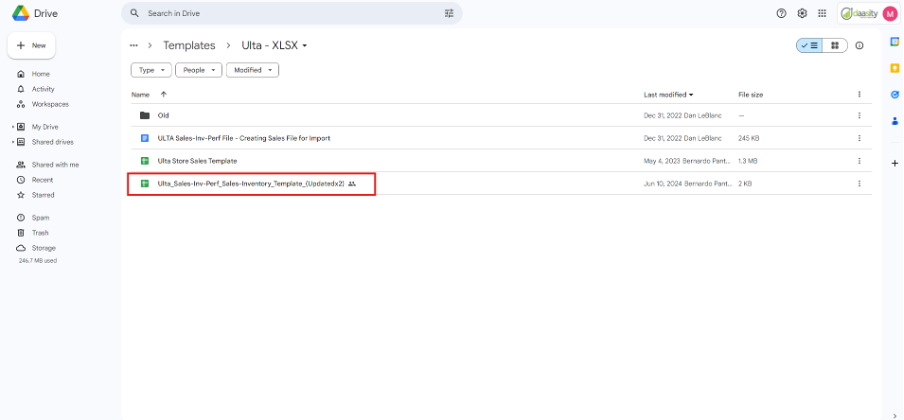Switch to list layout view
Screen dimensions: 904x420
[809, 46]
